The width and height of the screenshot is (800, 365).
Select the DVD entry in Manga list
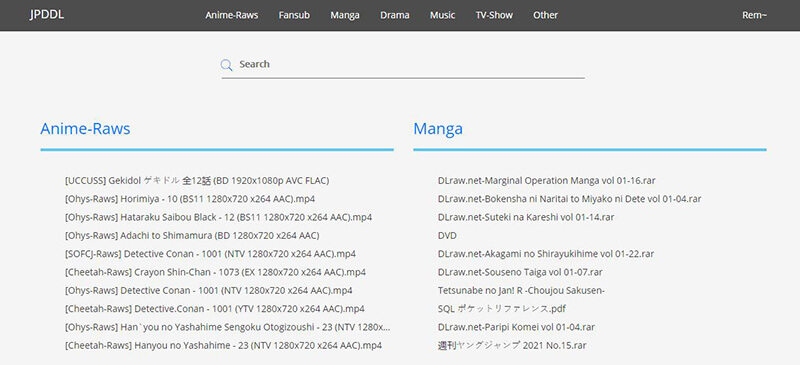click(x=447, y=236)
